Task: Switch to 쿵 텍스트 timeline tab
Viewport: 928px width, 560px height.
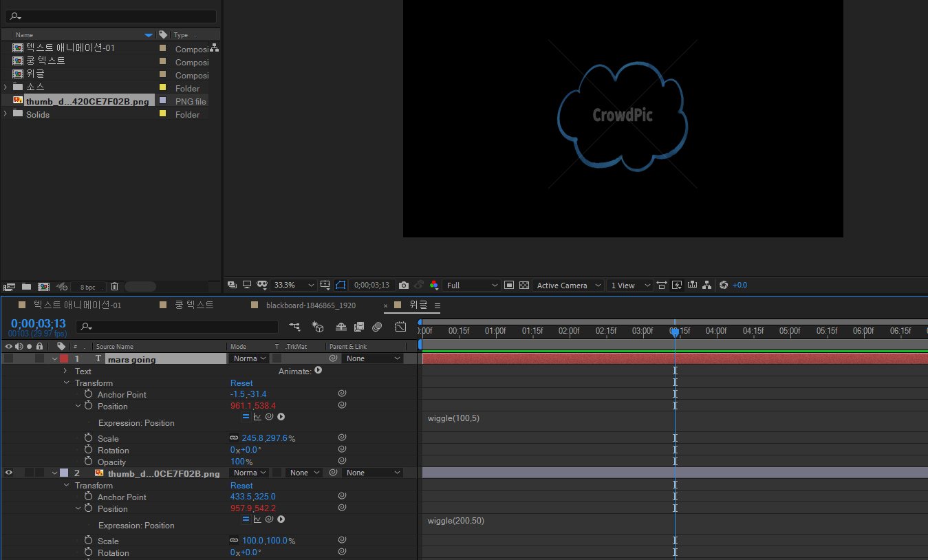Action: coord(194,305)
